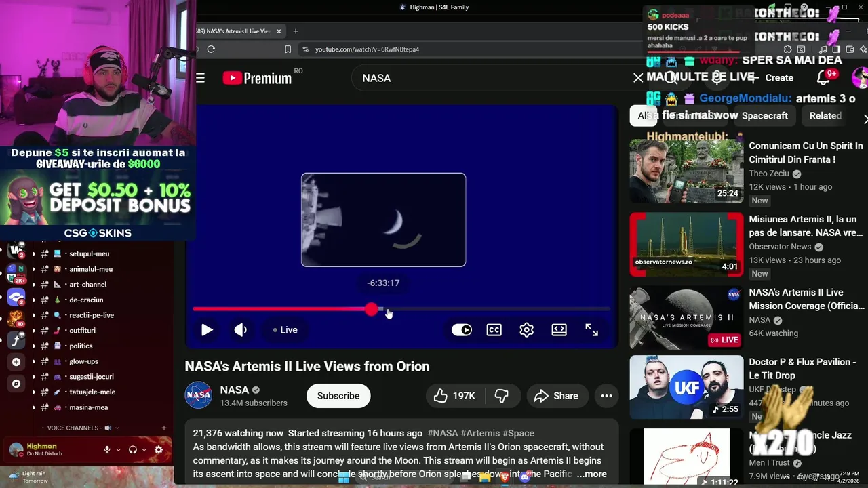Toggle Discord microphone mute
Image resolution: width=868 pixels, height=488 pixels.
pyautogui.click(x=106, y=449)
